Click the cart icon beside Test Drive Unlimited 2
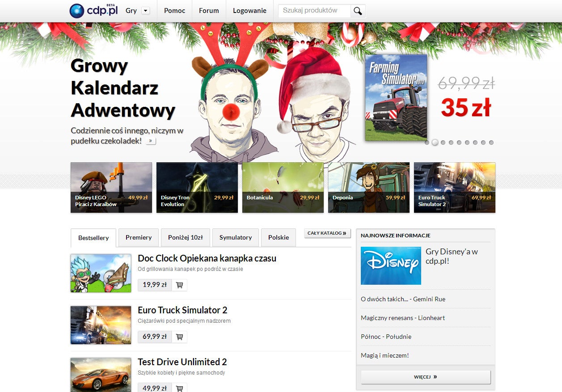The height and width of the screenshot is (392, 562). point(179,388)
